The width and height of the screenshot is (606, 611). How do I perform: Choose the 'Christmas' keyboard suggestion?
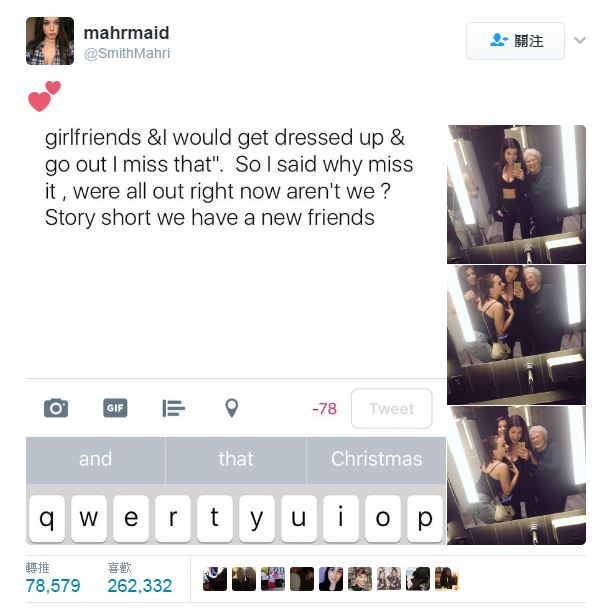pos(376,460)
